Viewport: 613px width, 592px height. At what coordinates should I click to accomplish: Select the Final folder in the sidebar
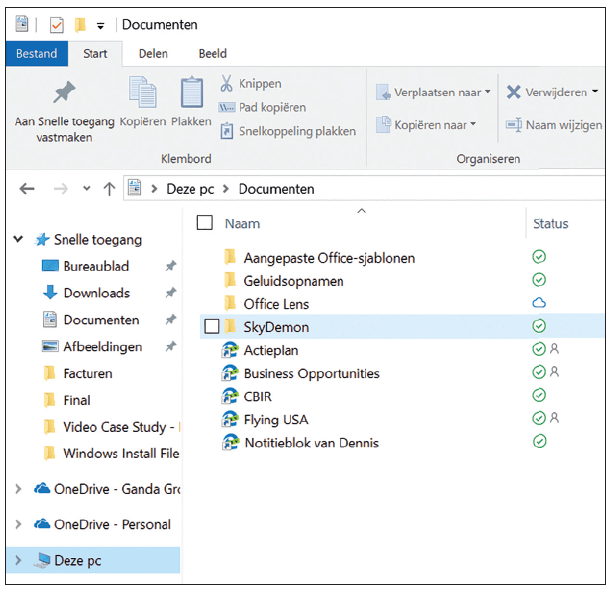coord(77,400)
